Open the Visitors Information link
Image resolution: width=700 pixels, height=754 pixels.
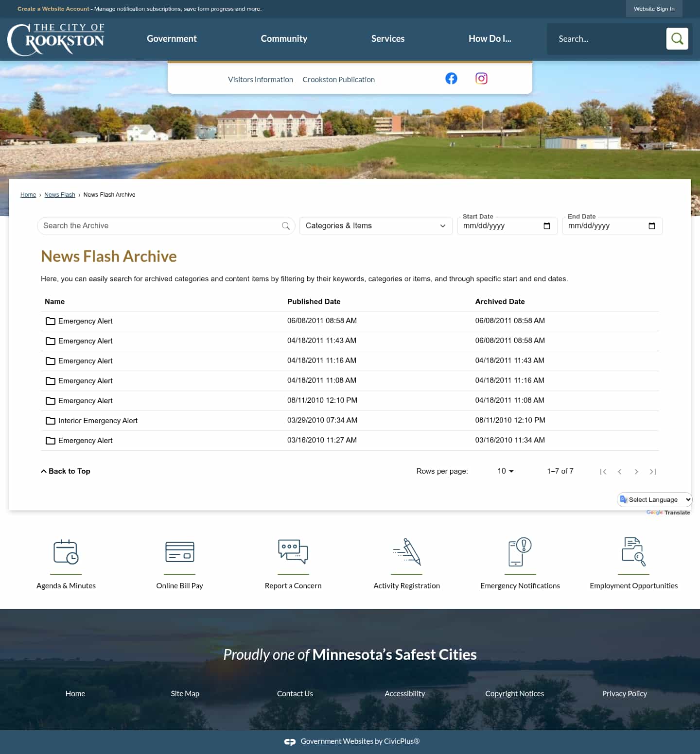tap(261, 80)
